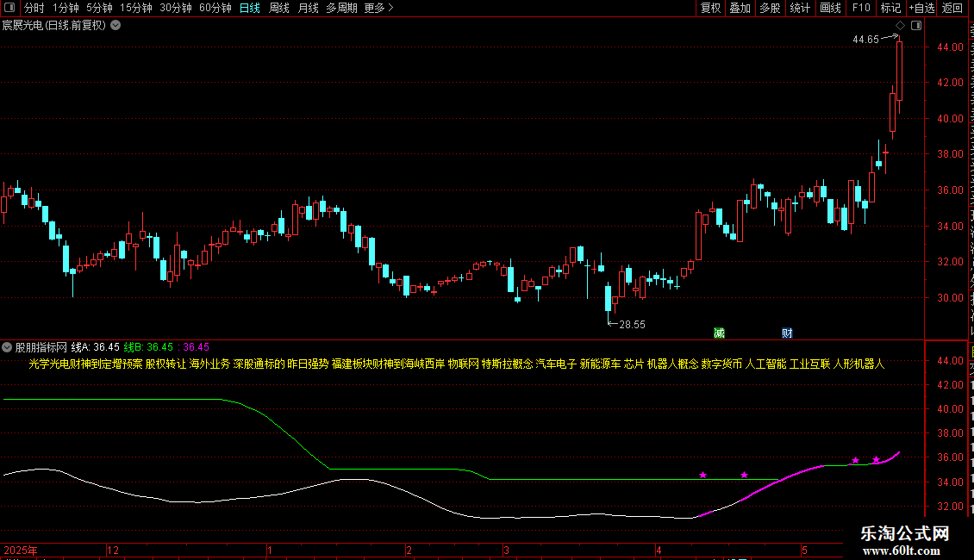Open the 复权 adjustment options
This screenshot has width=974, height=560.
(710, 8)
